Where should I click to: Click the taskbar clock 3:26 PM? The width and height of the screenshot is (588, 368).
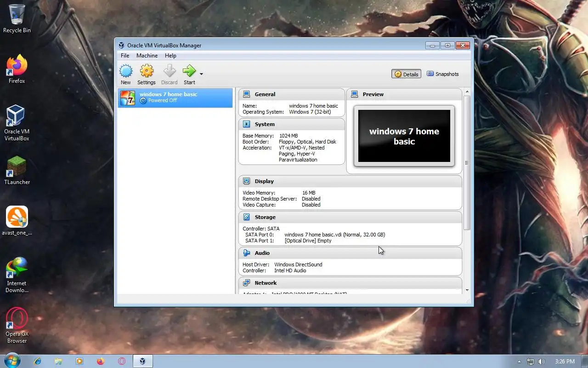click(x=565, y=362)
